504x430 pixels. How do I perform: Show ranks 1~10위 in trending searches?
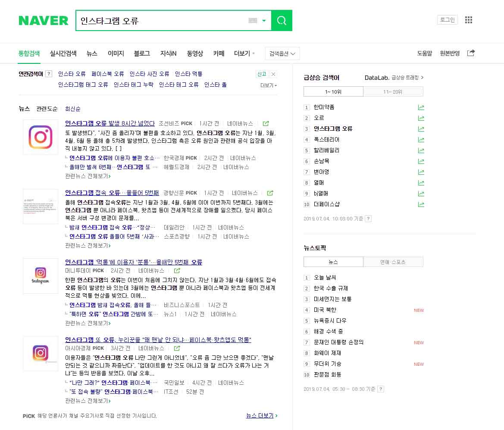coord(333,92)
